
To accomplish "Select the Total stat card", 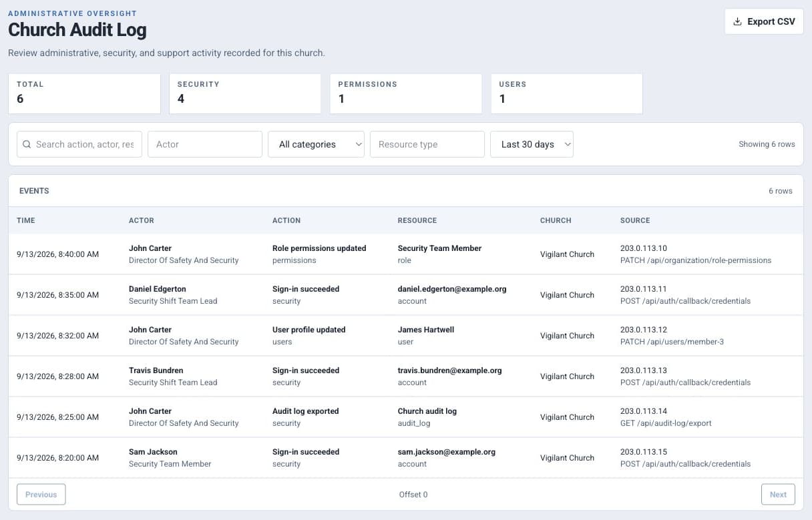I will pos(85,93).
